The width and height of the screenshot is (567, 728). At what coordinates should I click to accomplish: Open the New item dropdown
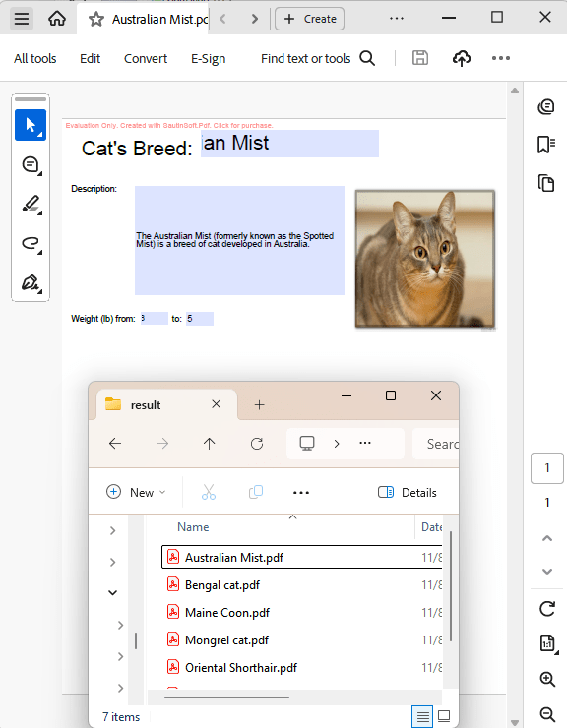[x=136, y=492]
